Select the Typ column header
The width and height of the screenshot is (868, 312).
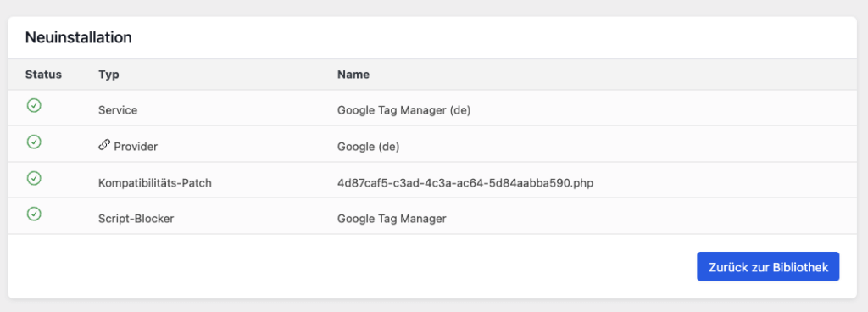[x=108, y=75]
